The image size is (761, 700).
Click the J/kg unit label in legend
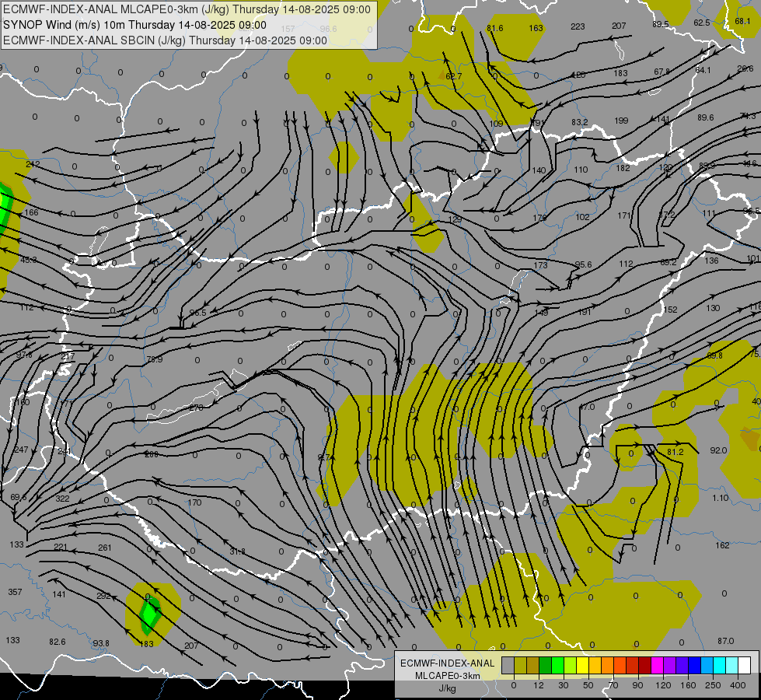448,688
